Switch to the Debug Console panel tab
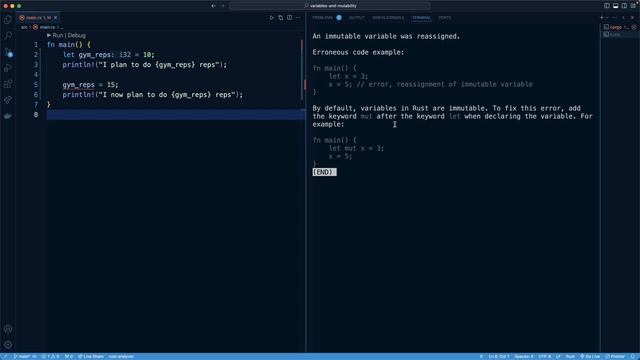 coord(388,18)
